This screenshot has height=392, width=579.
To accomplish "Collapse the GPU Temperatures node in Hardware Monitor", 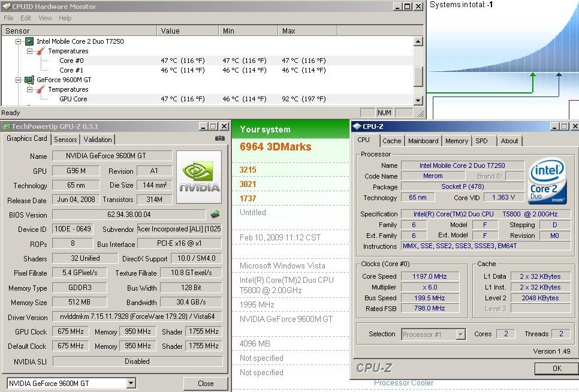I will (x=29, y=89).
